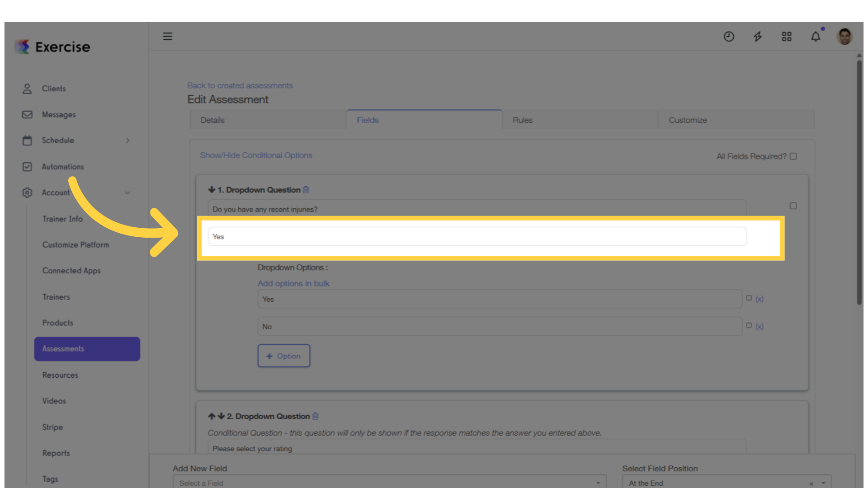
Task: Open Messages in the sidebar
Action: coord(59,115)
